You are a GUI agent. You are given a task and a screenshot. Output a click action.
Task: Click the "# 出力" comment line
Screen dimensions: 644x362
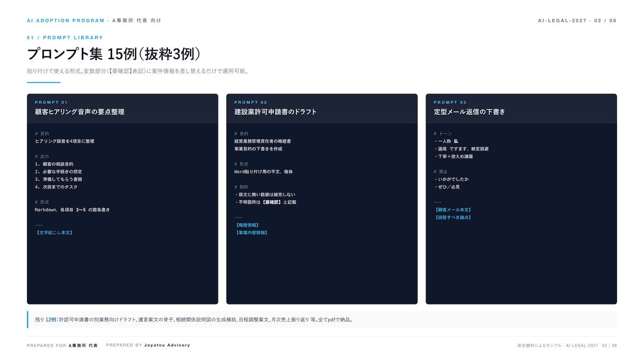click(42, 157)
